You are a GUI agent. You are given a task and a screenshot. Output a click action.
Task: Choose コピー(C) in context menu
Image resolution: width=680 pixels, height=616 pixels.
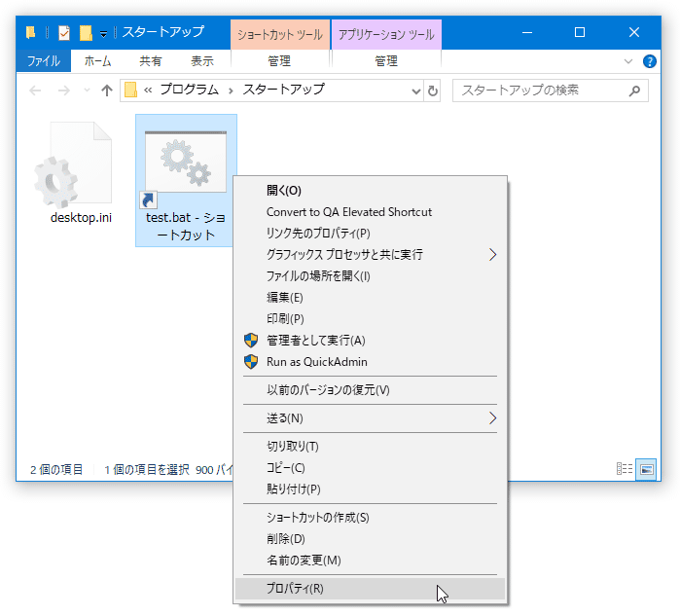pyautogui.click(x=370, y=468)
